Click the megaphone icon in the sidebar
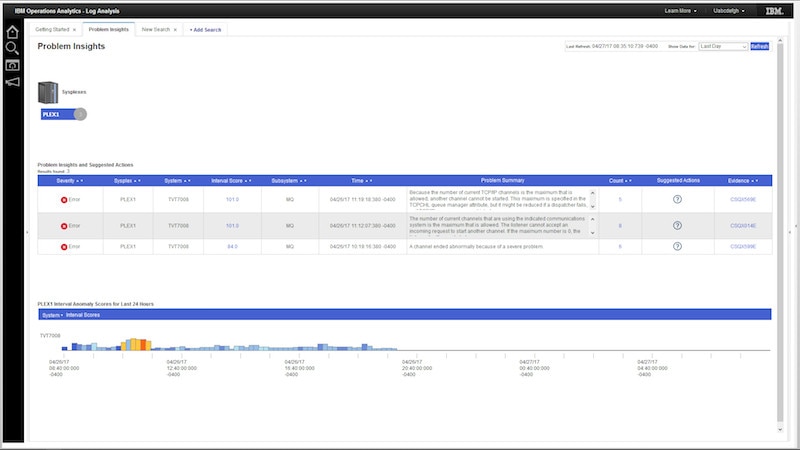 12,82
